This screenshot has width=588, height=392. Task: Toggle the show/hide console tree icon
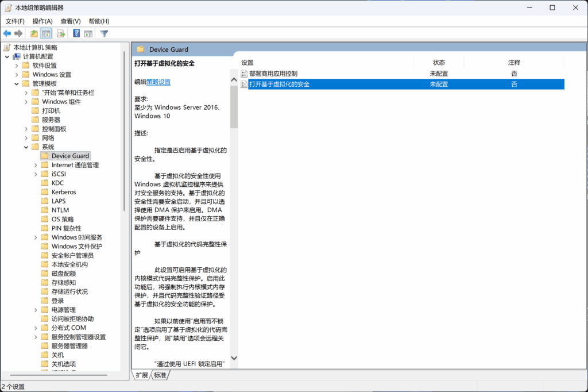(x=46, y=33)
